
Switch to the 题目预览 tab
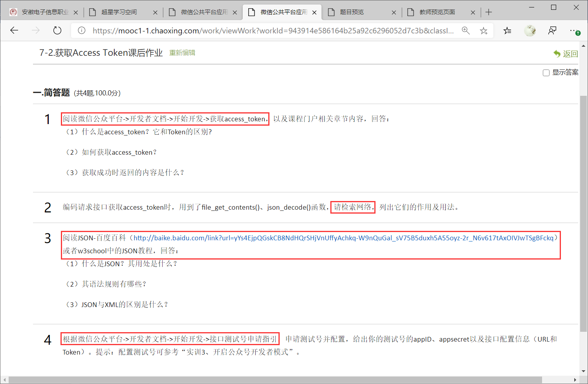coord(352,12)
